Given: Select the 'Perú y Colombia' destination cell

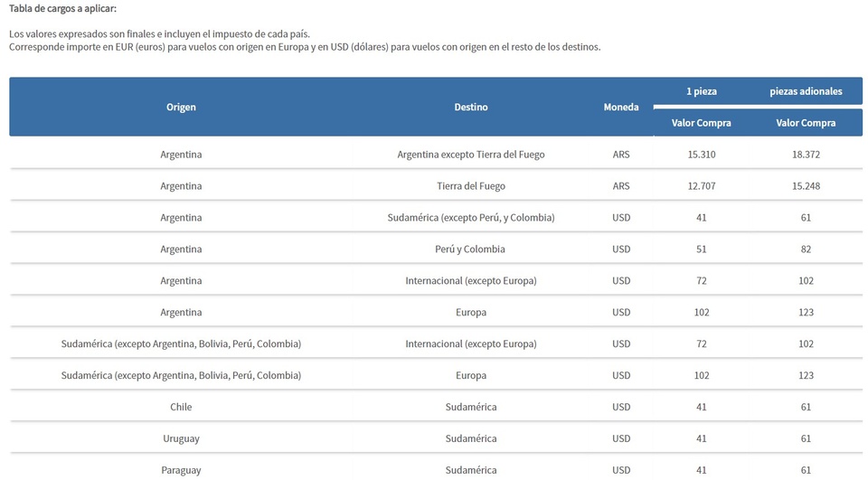Looking at the screenshot, I should click(471, 249).
